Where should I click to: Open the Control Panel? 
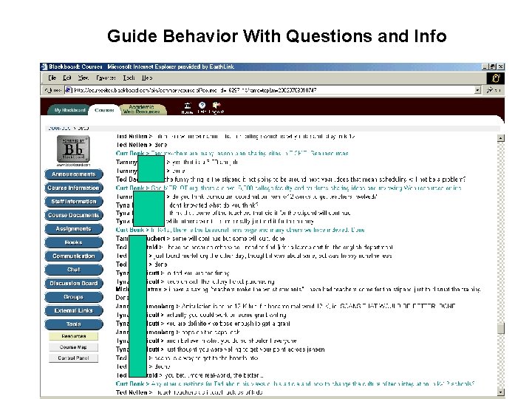click(x=74, y=358)
